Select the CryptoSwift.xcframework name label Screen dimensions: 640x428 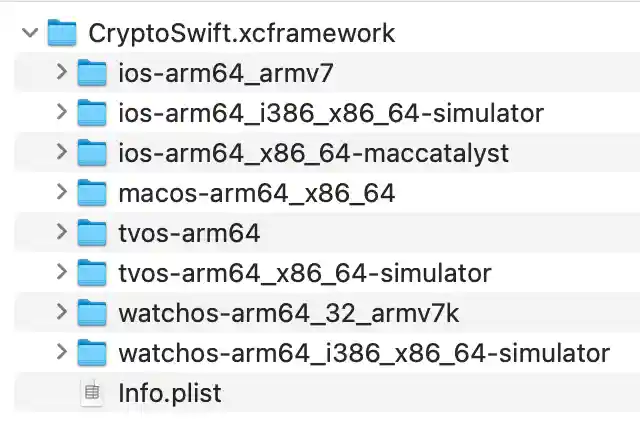pyautogui.click(x=242, y=33)
